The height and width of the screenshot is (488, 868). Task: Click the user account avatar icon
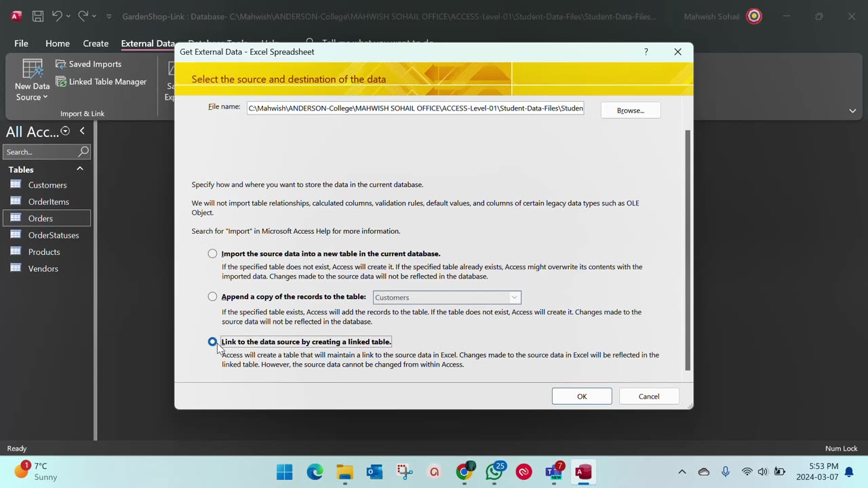tap(754, 16)
